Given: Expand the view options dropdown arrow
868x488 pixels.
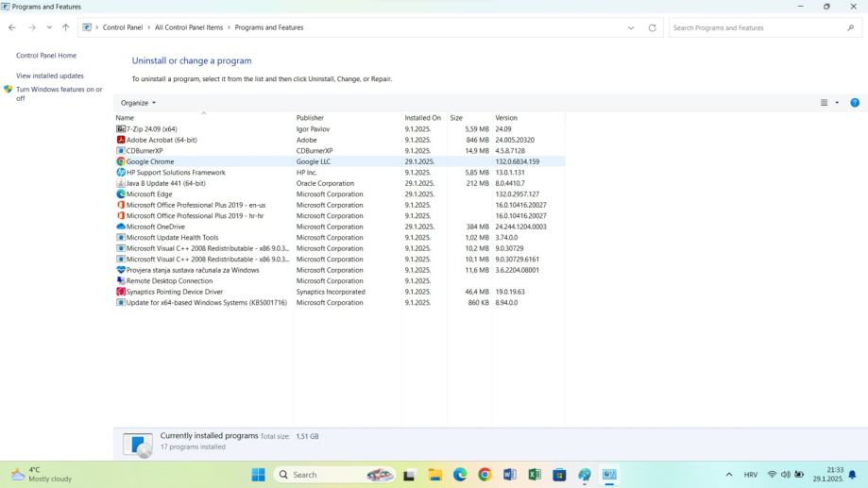Looking at the screenshot, I should pos(837,103).
